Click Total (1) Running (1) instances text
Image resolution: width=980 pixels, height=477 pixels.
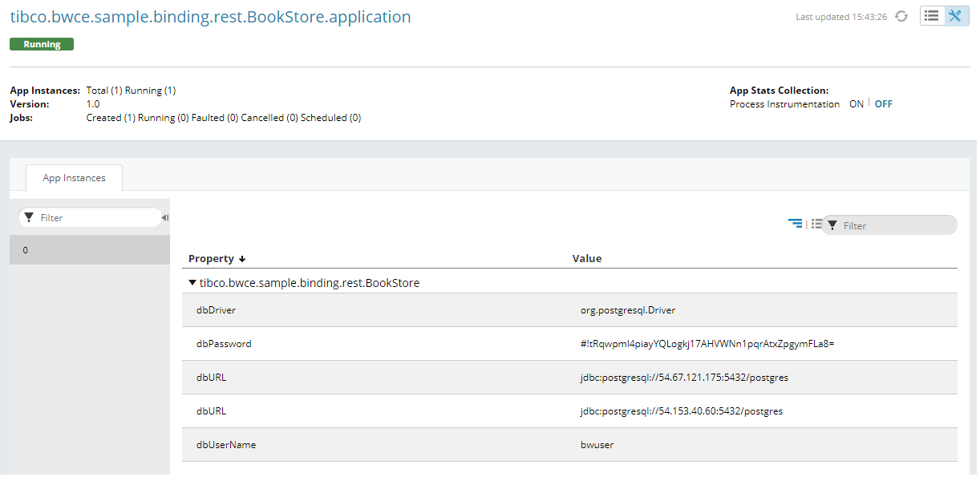131,91
